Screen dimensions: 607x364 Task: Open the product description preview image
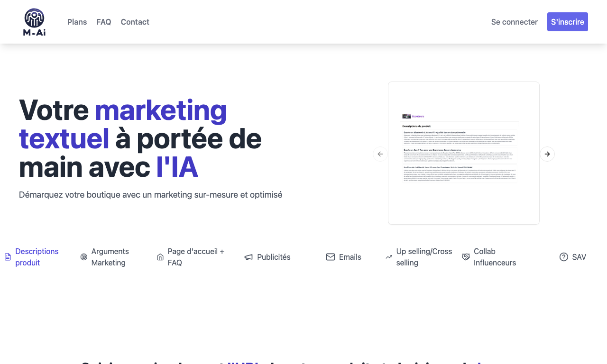[464, 153]
